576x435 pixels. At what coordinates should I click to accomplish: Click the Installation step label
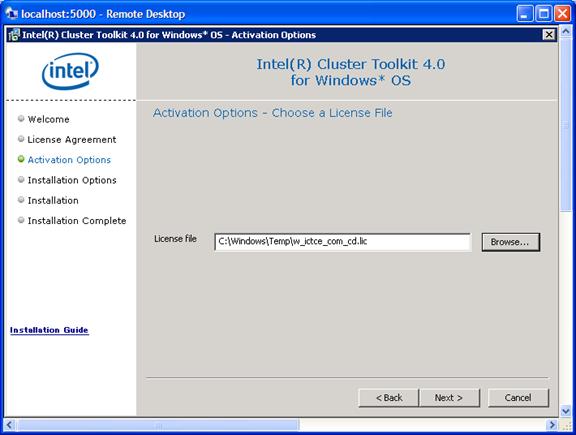pyautogui.click(x=53, y=200)
